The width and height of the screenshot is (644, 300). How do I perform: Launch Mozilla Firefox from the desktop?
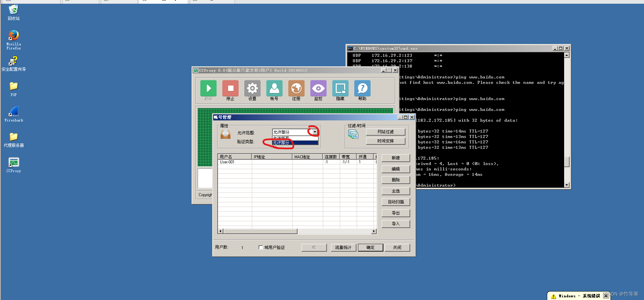tap(14, 35)
